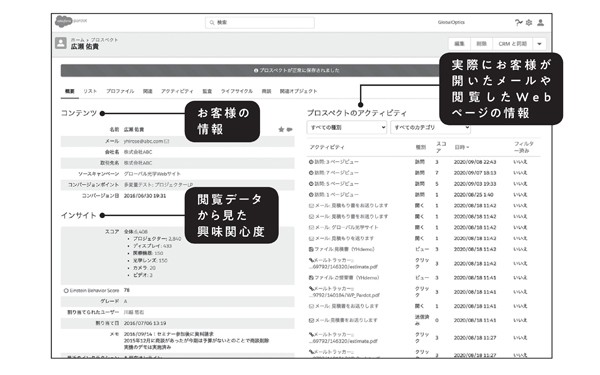Click the プロジェクター score entry

click(157, 239)
